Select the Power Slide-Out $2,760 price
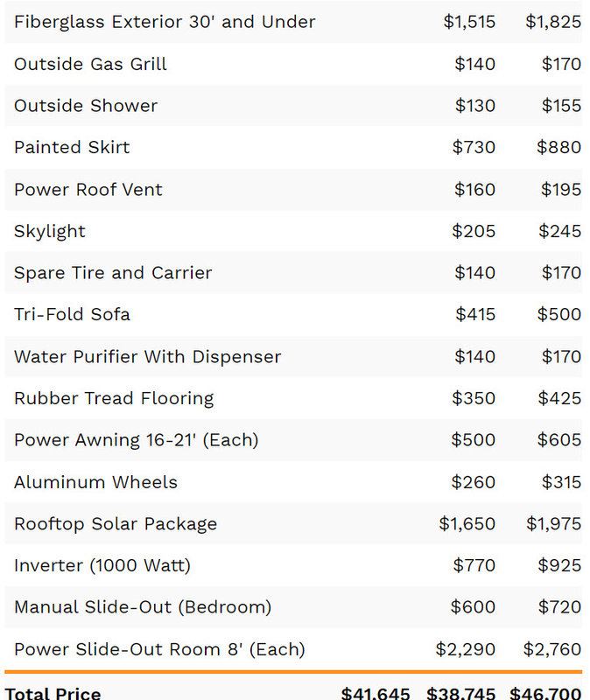590x700 pixels. [552, 649]
